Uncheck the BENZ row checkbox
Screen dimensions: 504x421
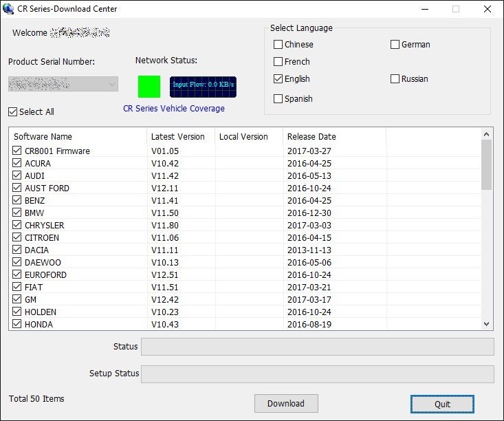coord(17,200)
